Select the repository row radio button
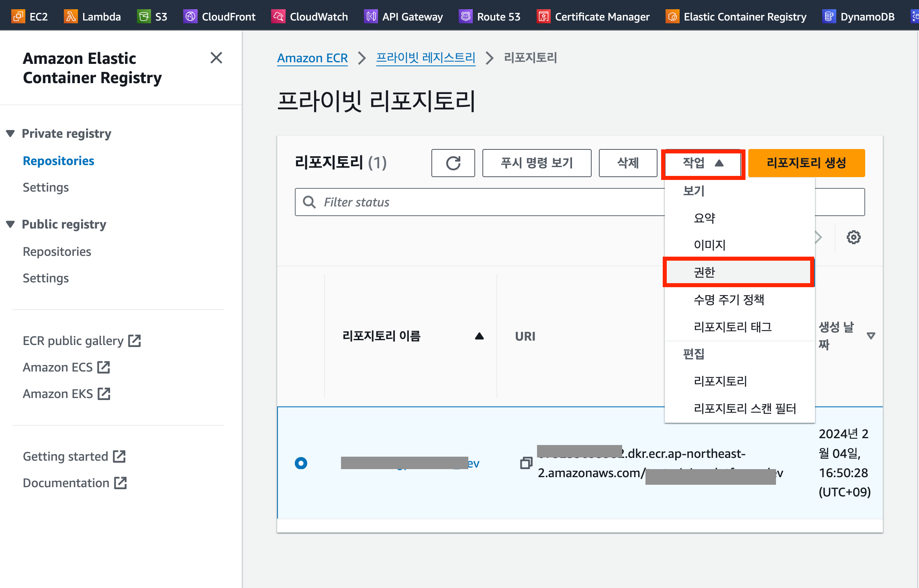This screenshot has height=588, width=919. [301, 463]
